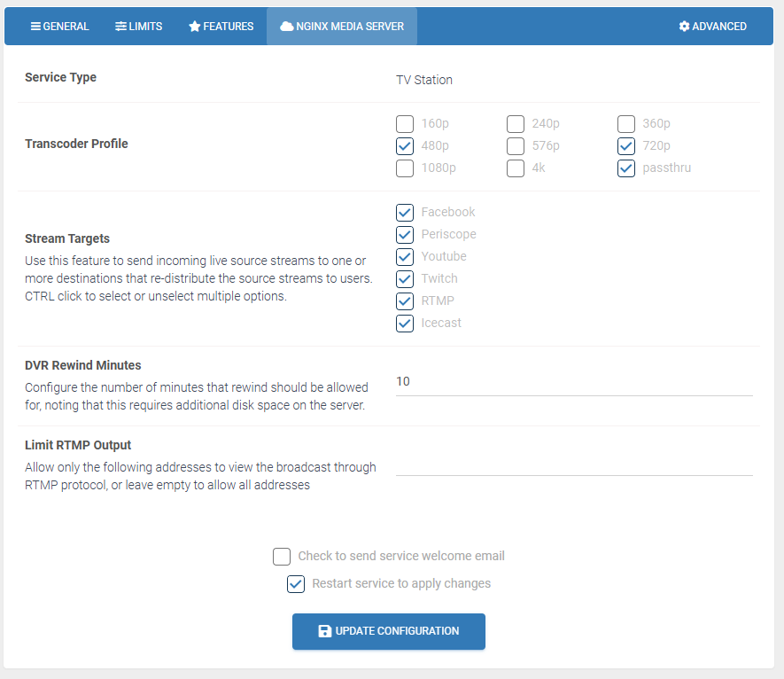Deselect the Twitch stream target
784x679 pixels.
[405, 279]
